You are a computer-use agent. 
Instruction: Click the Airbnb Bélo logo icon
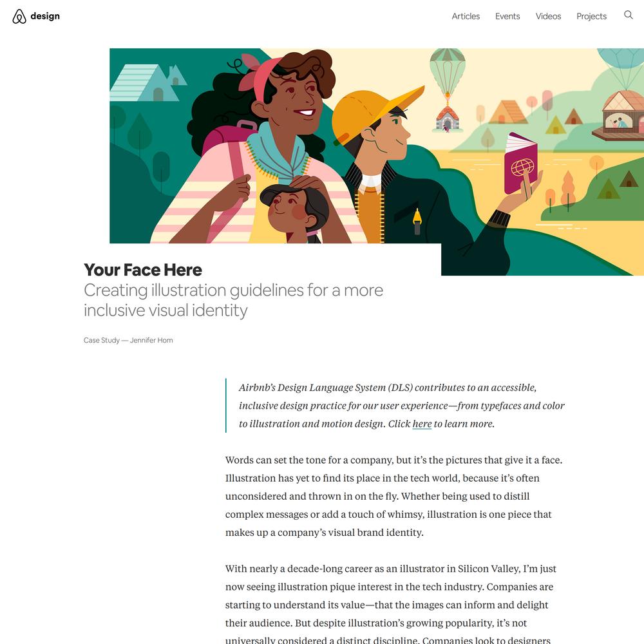point(19,17)
